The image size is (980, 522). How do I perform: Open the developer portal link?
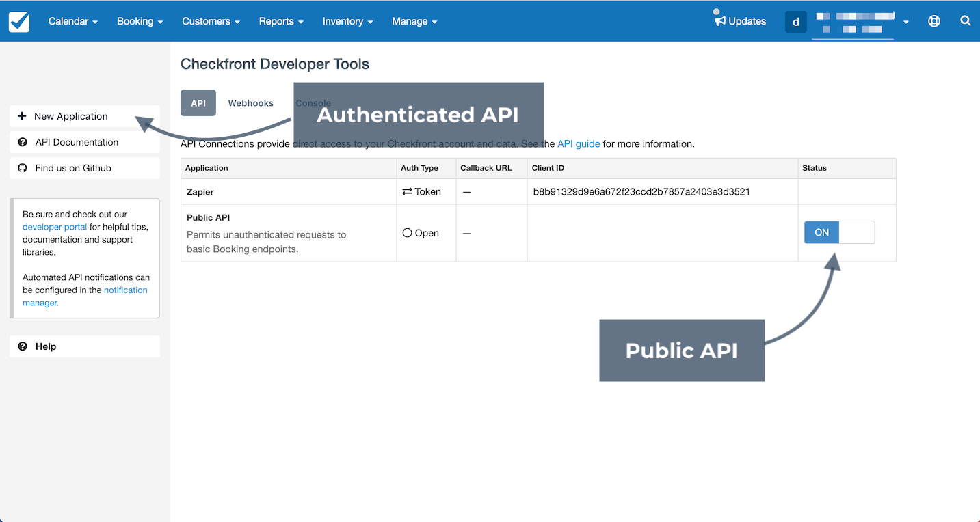55,227
